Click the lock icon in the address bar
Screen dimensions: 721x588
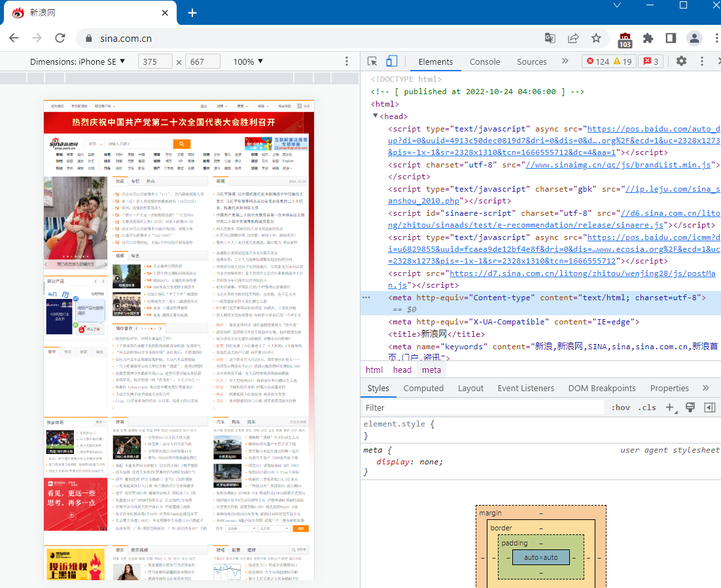pos(89,39)
